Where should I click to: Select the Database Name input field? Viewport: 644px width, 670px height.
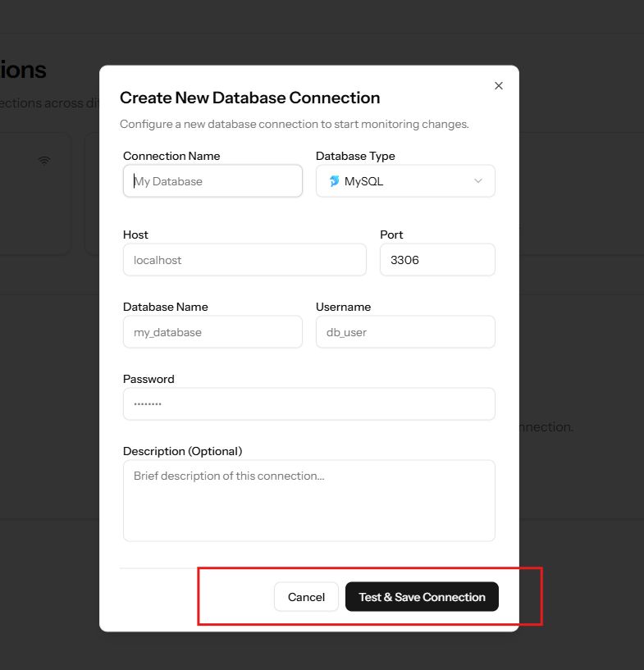click(x=212, y=332)
